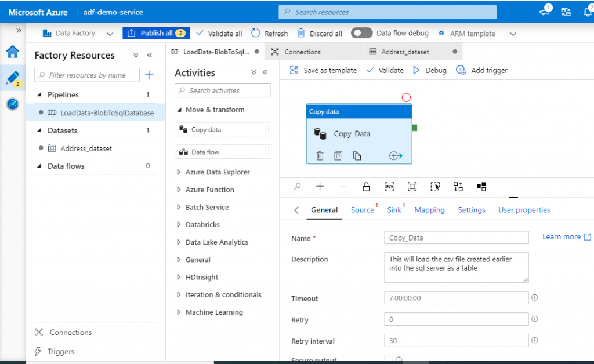The height and width of the screenshot is (364, 594).
Task: Click the Discard all button
Action: (x=320, y=33)
